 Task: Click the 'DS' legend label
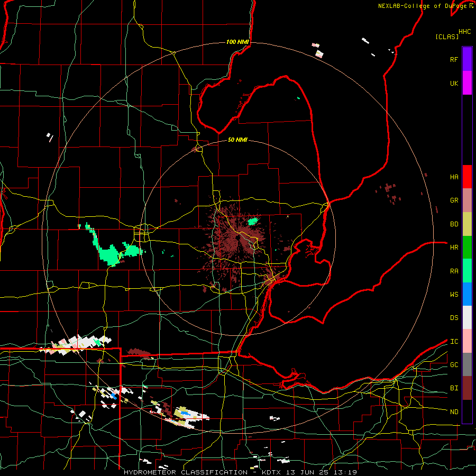tap(454, 318)
